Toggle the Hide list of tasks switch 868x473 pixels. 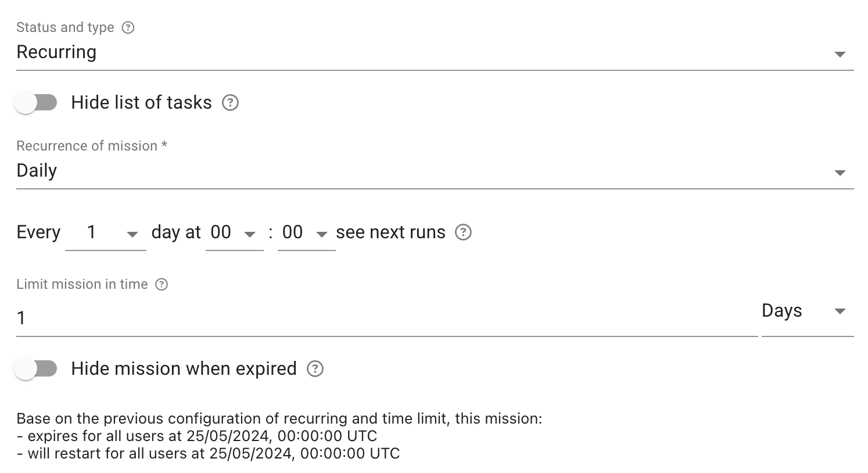pyautogui.click(x=36, y=103)
